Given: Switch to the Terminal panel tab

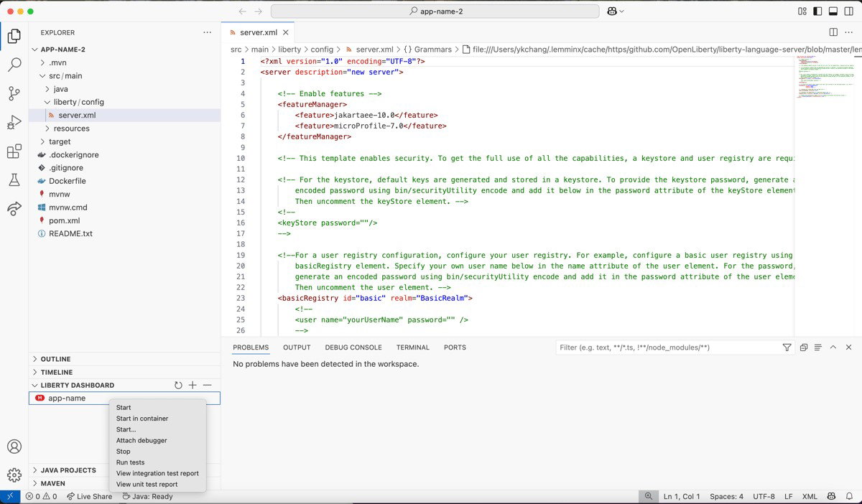Looking at the screenshot, I should (x=413, y=347).
